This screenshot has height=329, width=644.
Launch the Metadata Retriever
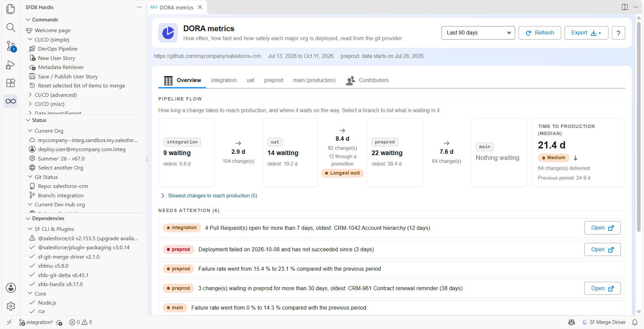click(61, 67)
